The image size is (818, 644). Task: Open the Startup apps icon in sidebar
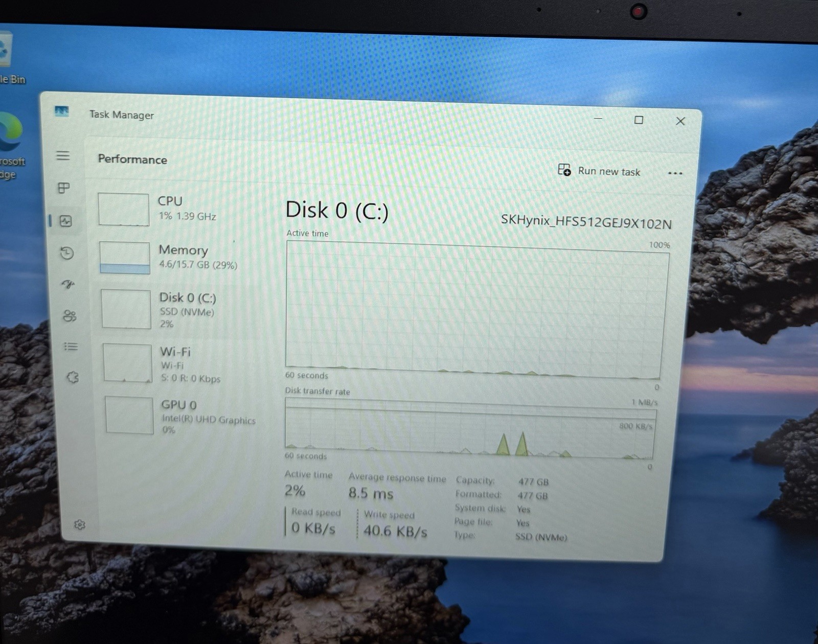click(69, 284)
